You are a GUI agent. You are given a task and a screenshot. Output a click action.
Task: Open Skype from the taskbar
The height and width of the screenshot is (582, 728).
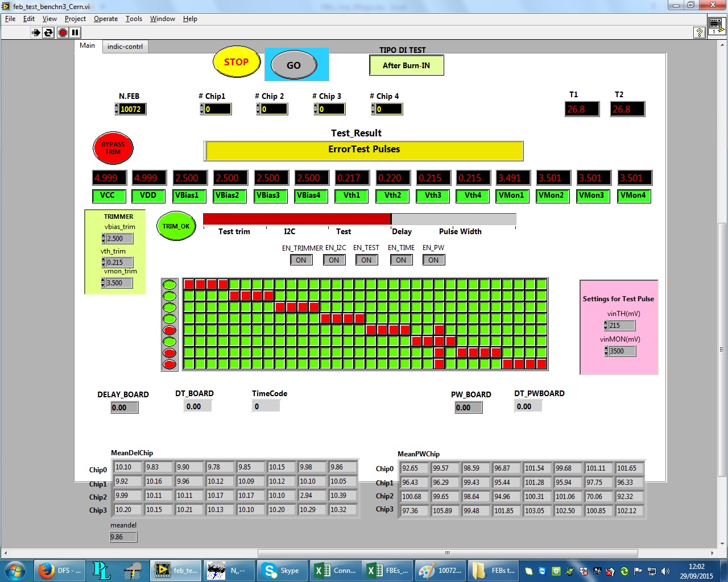pos(282,570)
